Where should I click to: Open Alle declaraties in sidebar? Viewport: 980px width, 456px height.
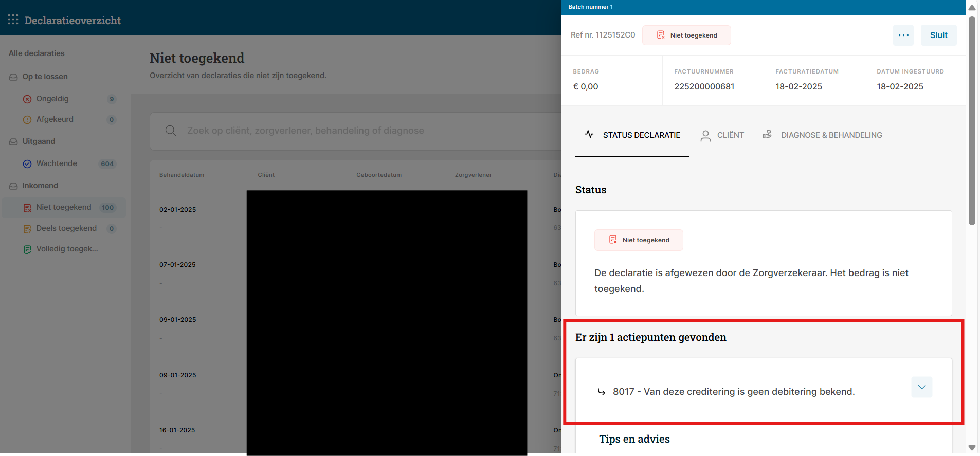(x=37, y=53)
